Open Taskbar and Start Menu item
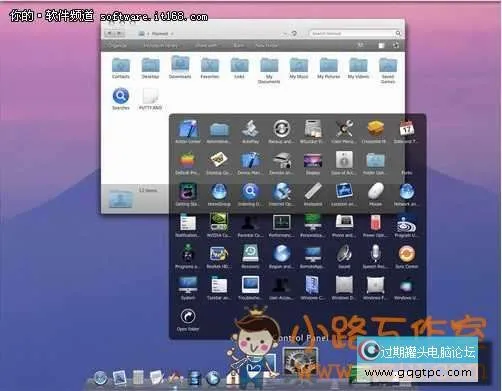 [219, 288]
